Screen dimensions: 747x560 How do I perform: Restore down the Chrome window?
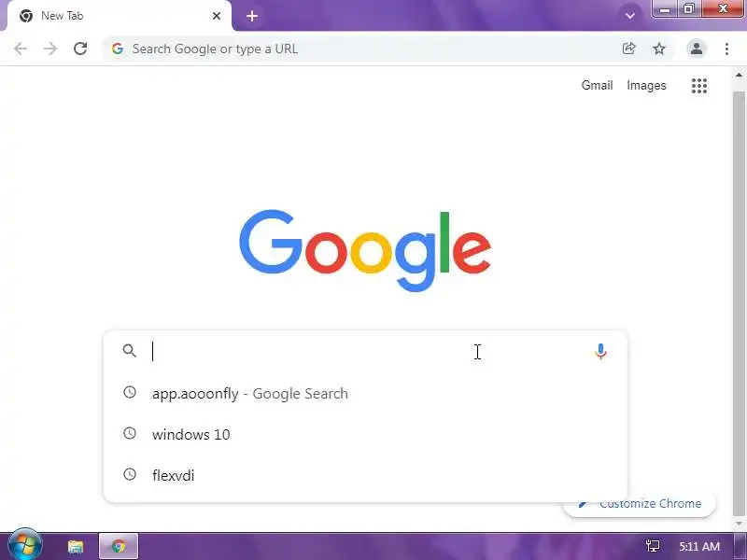click(688, 9)
